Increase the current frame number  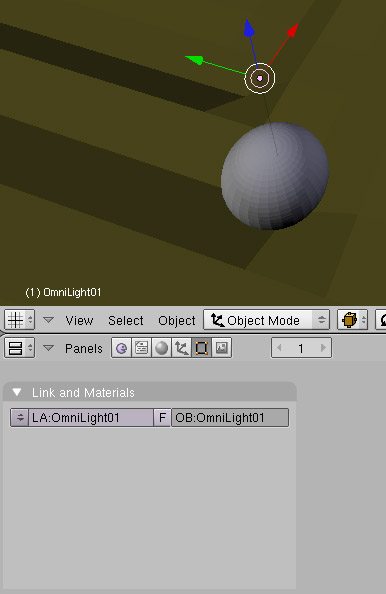(323, 348)
